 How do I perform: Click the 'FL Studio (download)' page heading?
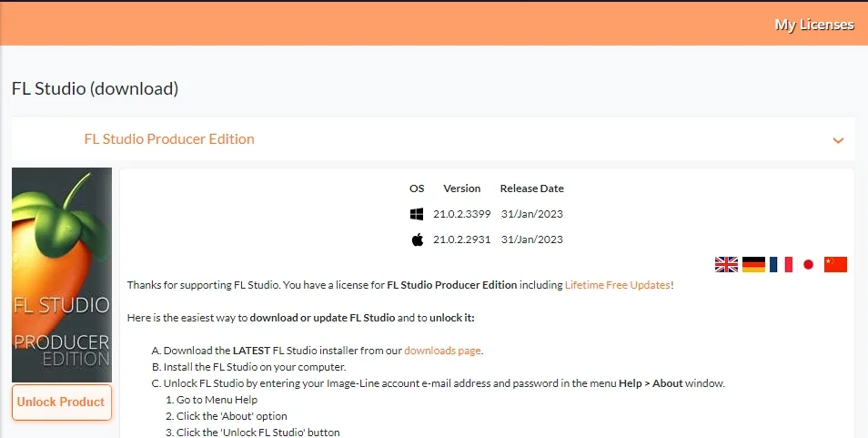coord(96,88)
